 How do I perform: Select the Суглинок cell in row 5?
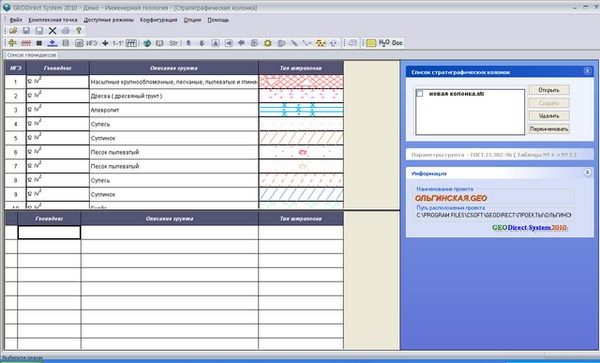click(x=174, y=138)
